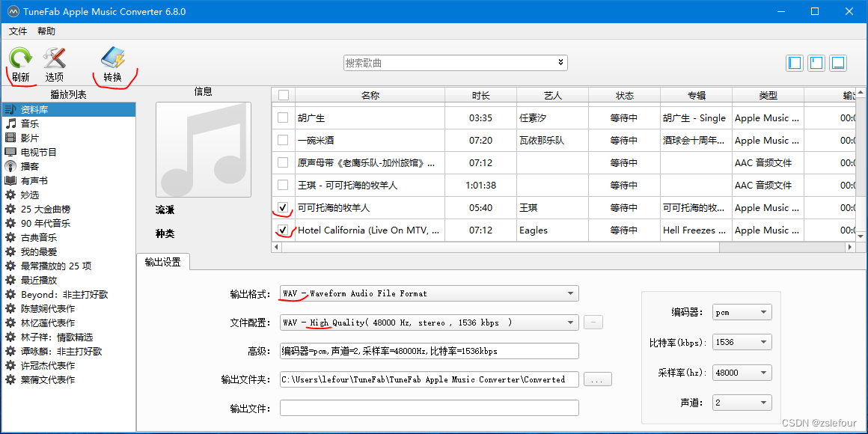Click the horizontal scrollbar right arrow of song table
The image size is (868, 434).
click(850, 248)
